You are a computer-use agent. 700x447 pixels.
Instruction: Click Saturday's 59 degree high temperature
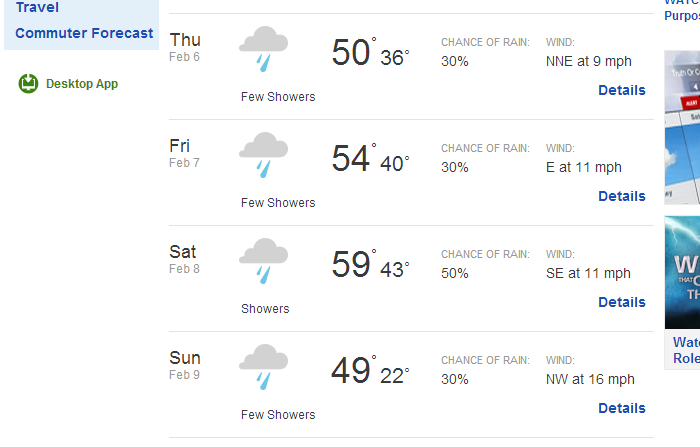click(351, 265)
